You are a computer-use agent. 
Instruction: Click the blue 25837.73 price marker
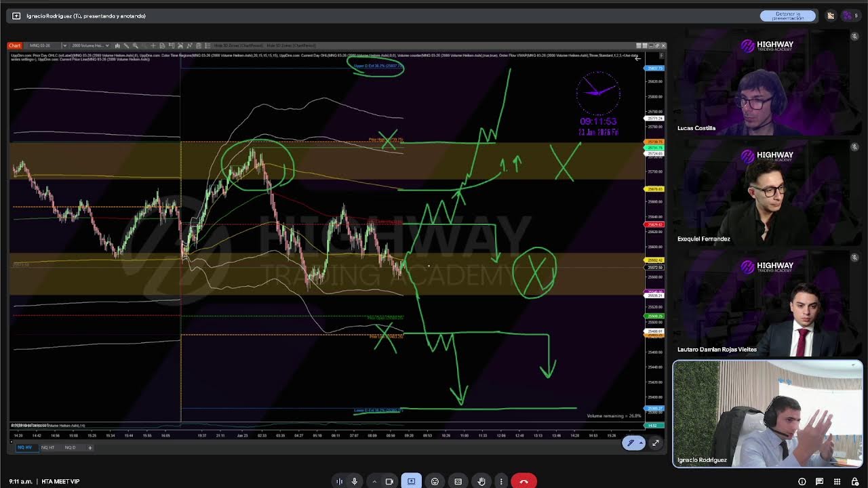[655, 68]
